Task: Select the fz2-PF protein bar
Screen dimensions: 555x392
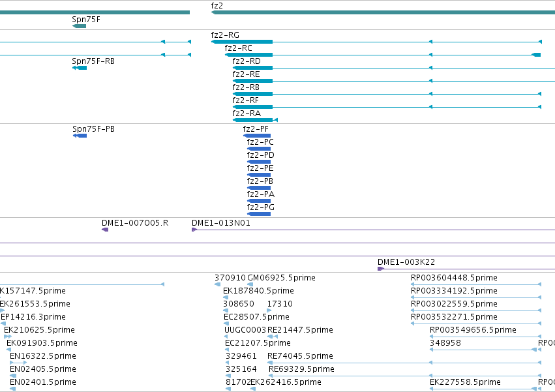Action: click(257, 136)
